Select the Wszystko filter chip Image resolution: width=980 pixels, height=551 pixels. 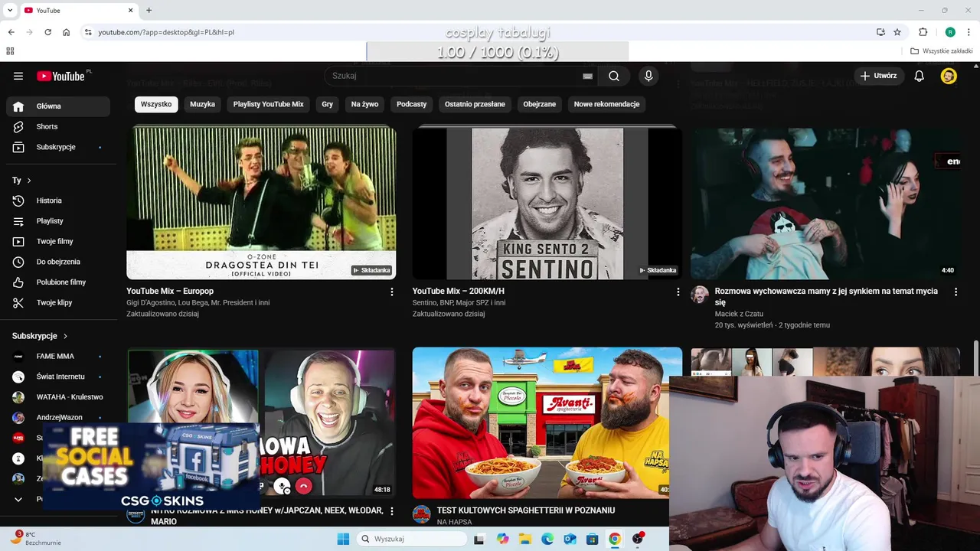(x=156, y=104)
